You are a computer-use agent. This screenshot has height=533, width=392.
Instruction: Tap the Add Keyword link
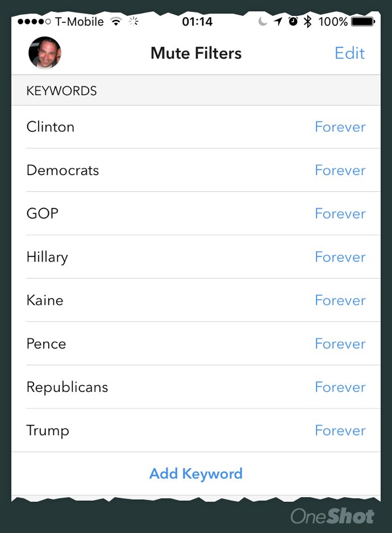click(x=196, y=474)
